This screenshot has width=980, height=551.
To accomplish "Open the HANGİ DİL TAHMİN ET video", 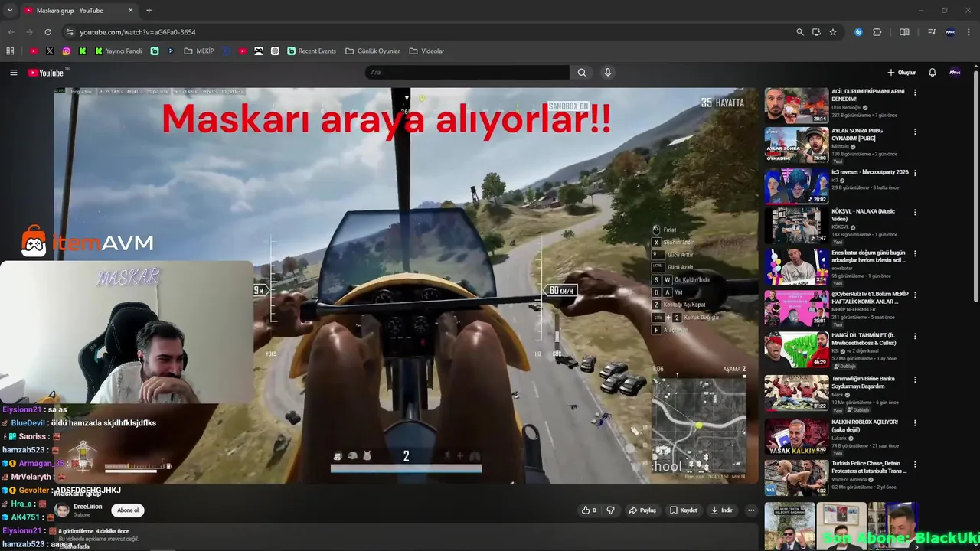I will (796, 350).
